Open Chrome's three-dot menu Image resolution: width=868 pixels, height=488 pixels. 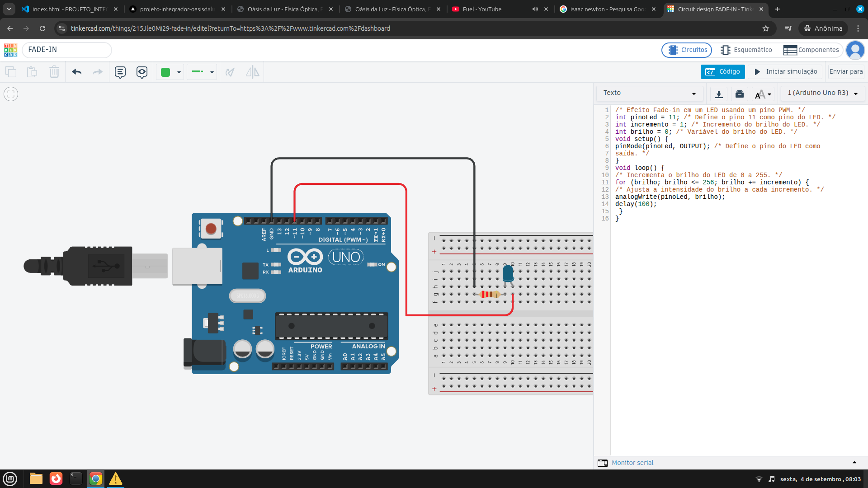pos(858,28)
